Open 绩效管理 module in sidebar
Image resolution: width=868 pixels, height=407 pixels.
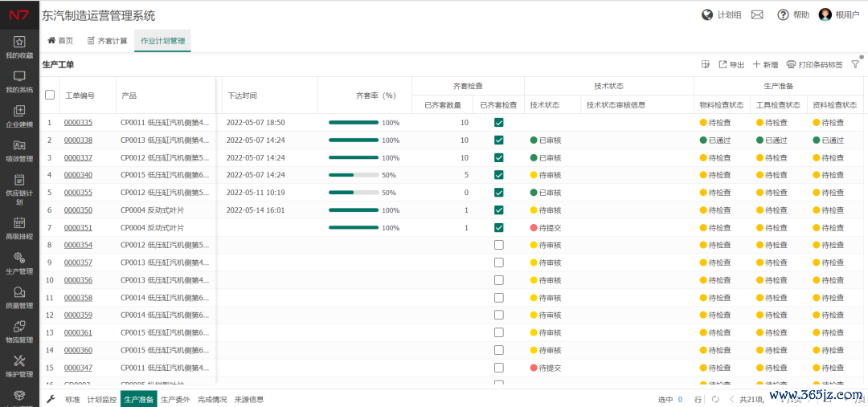[19, 151]
